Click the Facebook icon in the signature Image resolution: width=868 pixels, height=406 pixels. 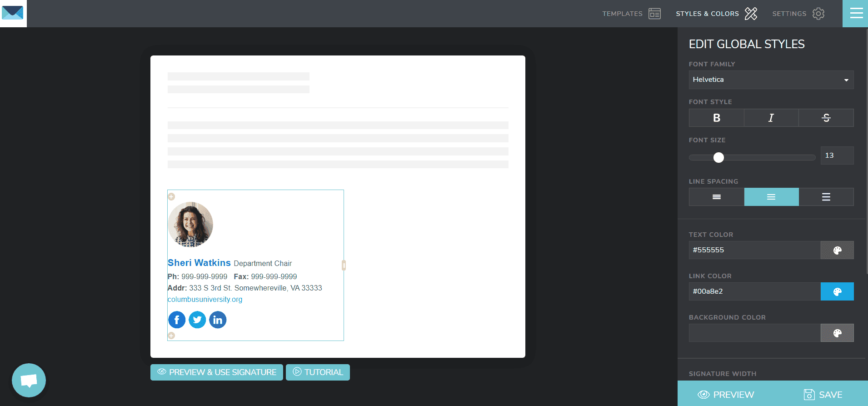tap(177, 320)
